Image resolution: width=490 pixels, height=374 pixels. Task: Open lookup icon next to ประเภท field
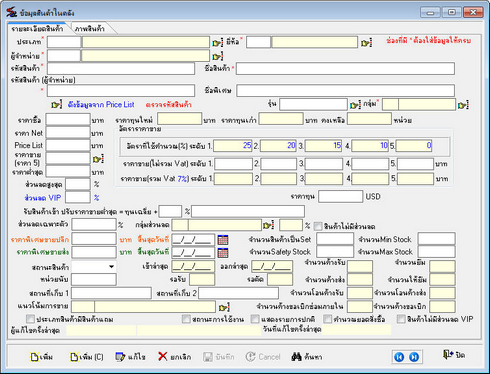tap(218, 43)
